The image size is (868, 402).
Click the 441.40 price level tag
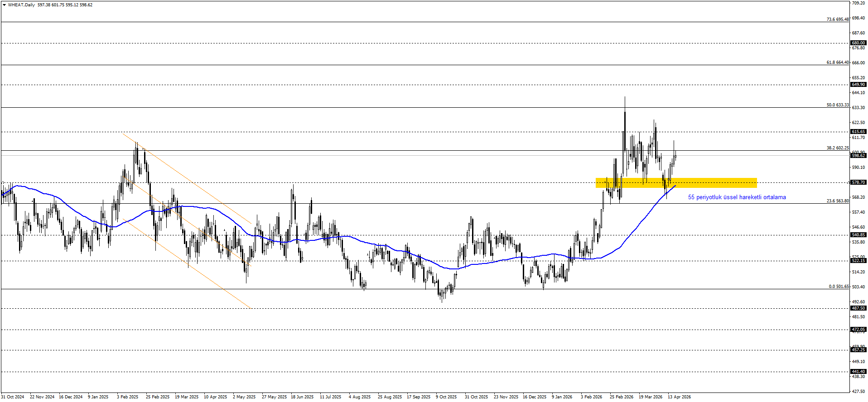858,372
